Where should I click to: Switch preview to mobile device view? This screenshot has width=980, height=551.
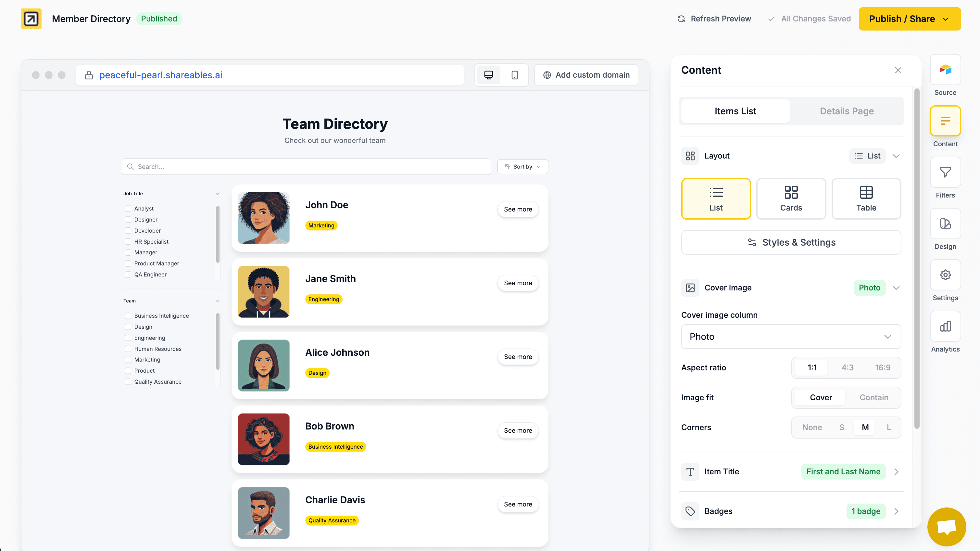tap(514, 75)
